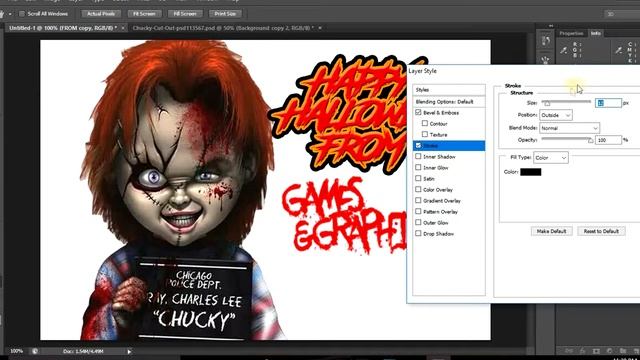Select Blending Options: Default entry

pos(449,102)
